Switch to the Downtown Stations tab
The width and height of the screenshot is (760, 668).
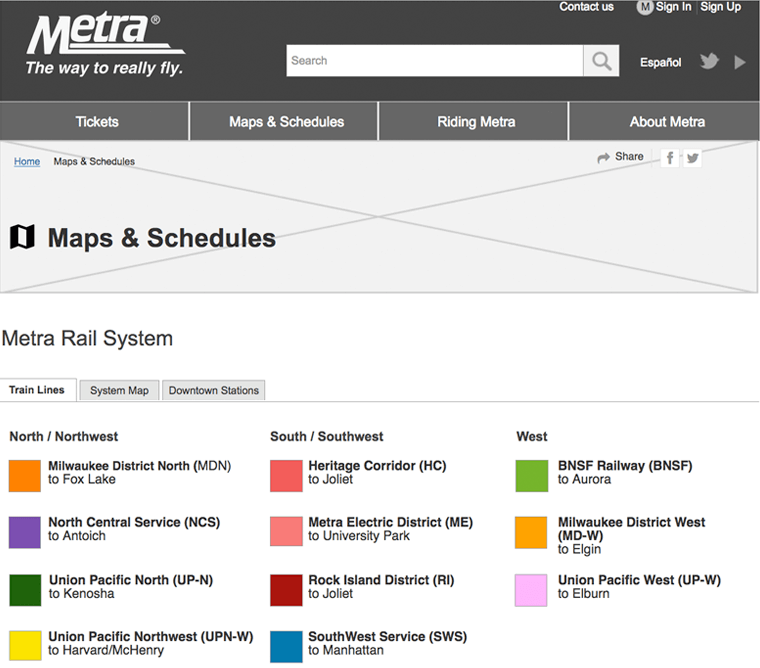click(x=214, y=391)
